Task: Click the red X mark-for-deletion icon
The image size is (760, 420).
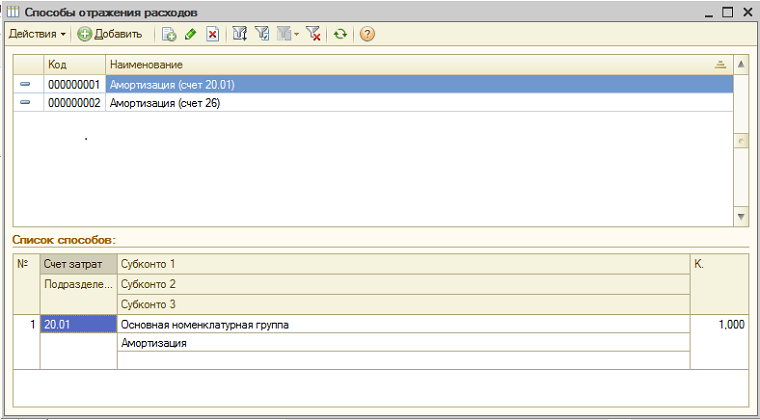Action: click(x=212, y=34)
